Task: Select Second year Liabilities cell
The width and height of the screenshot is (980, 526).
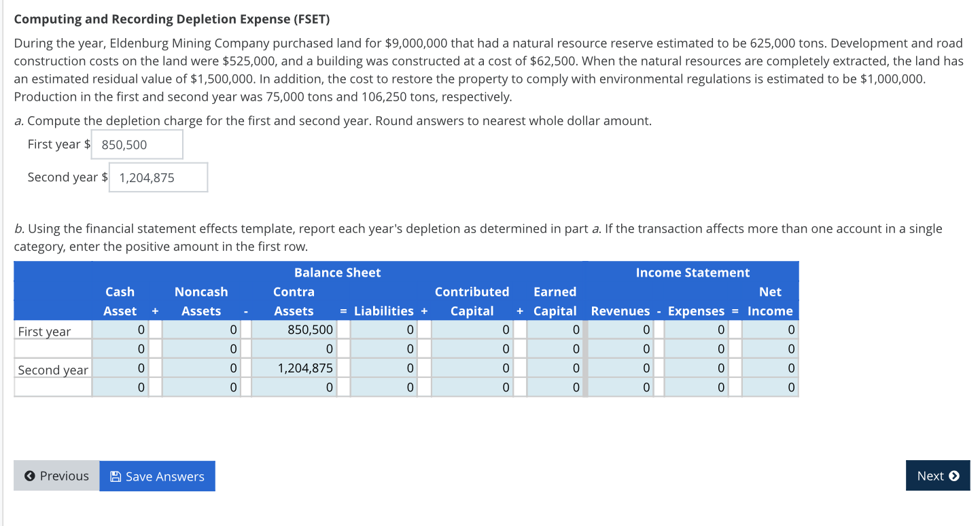Action: coord(384,369)
